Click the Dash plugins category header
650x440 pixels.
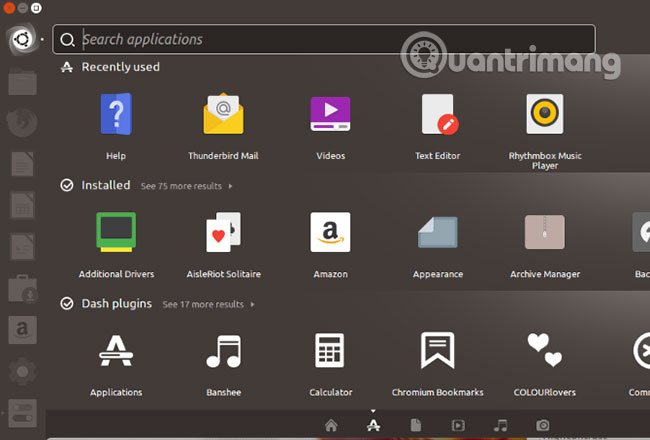[116, 304]
